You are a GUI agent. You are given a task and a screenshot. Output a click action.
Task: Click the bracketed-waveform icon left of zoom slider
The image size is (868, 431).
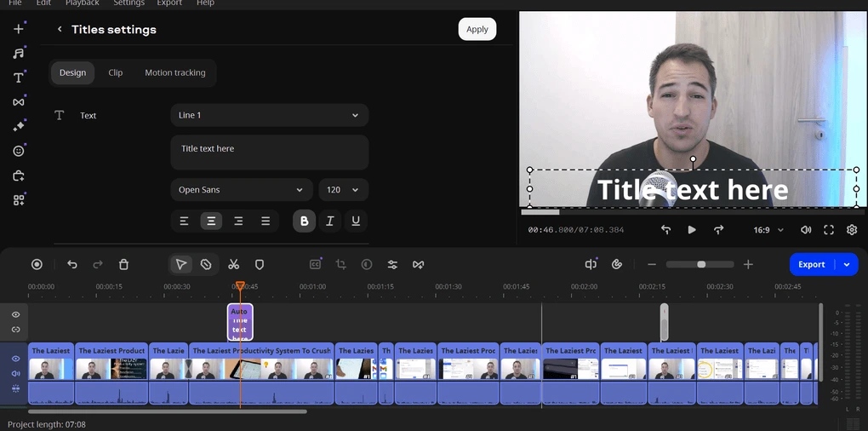pyautogui.click(x=591, y=264)
